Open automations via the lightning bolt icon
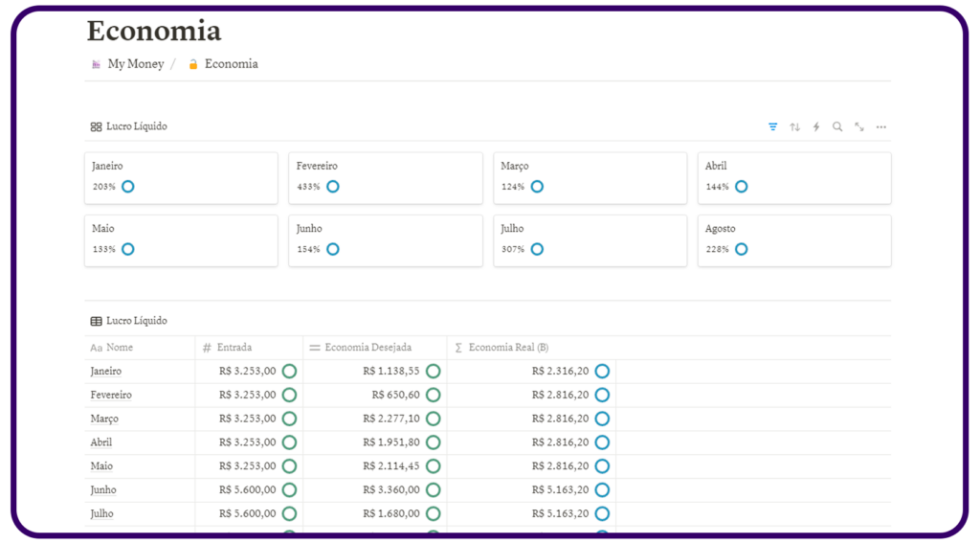 816,126
